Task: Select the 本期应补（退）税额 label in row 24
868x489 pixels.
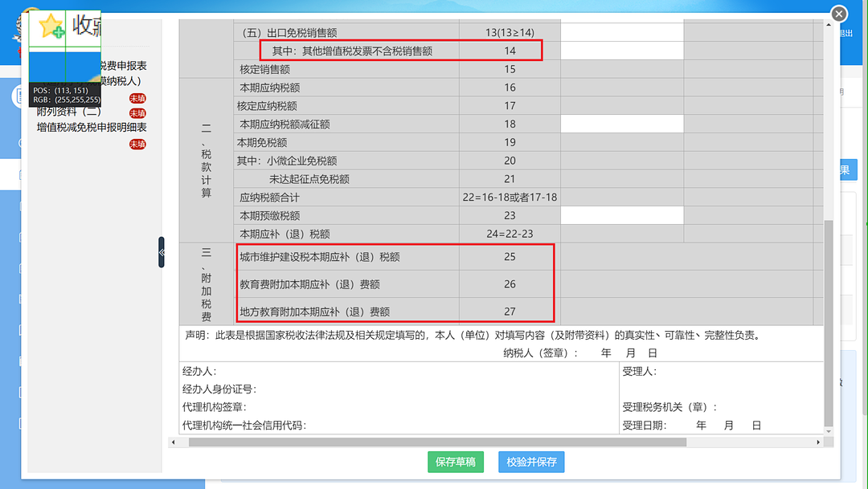Action: (x=285, y=234)
